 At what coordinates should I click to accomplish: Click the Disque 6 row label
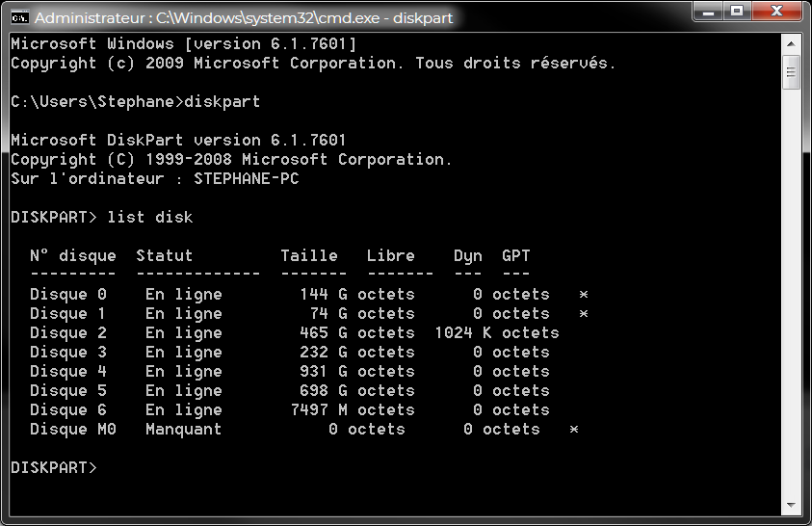(x=59, y=410)
